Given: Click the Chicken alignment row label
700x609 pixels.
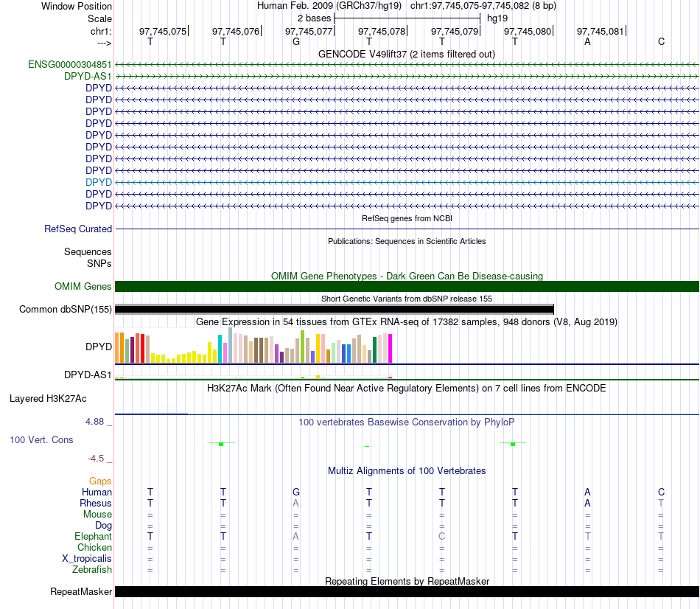Looking at the screenshot, I should click(94, 547).
